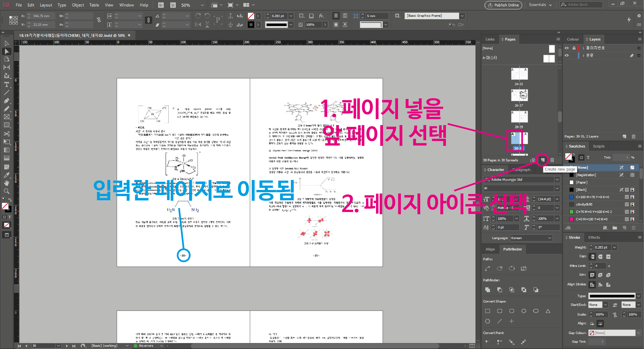Convert shape to triangle
Image resolution: width=644 pixels, height=349 pixels.
coord(548,311)
